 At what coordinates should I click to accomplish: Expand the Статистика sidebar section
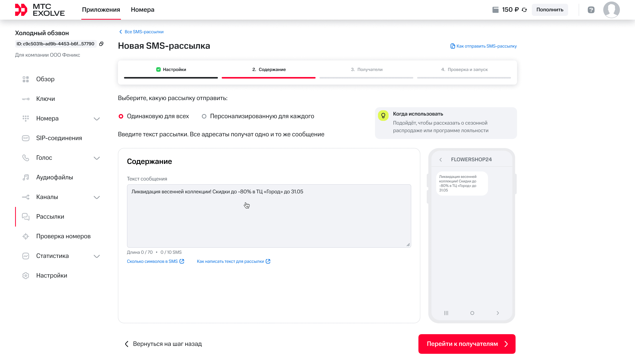point(97,256)
